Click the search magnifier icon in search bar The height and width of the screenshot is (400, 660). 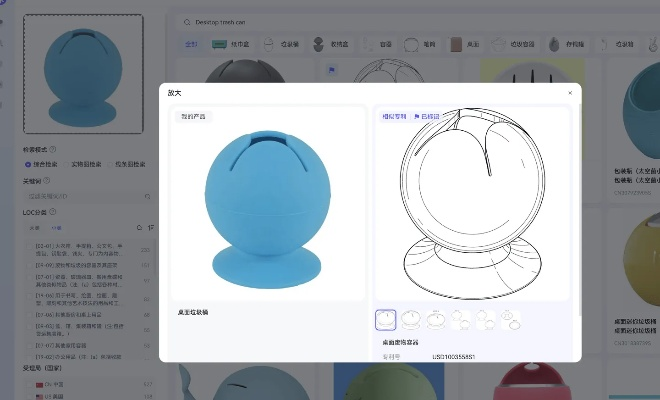click(187, 21)
